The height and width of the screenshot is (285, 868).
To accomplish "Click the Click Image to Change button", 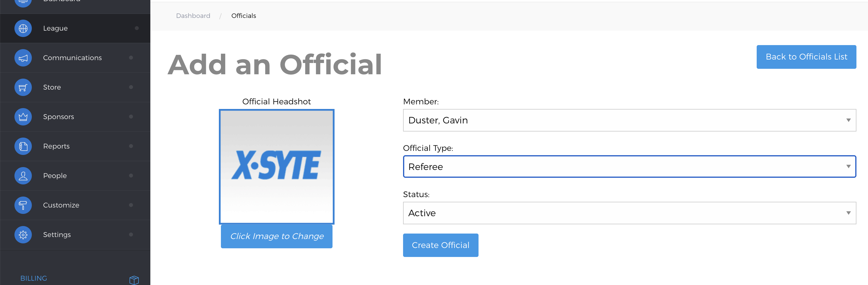I will tap(277, 236).
